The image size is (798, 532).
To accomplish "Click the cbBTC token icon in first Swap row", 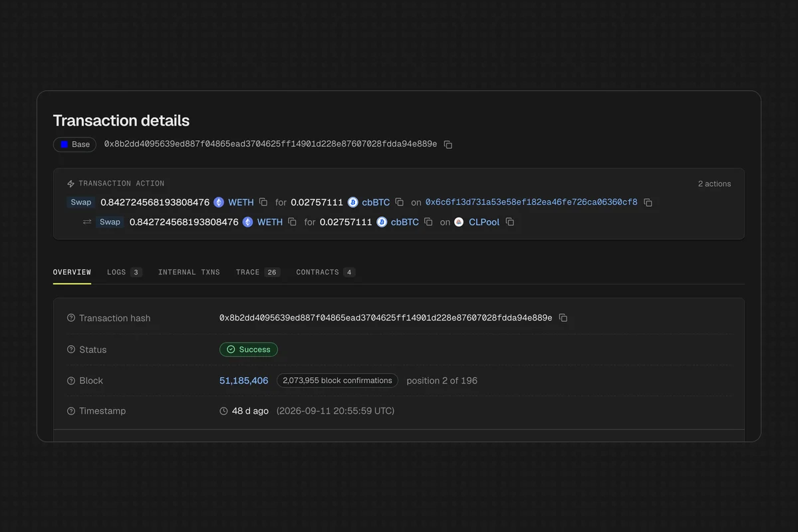I will [x=353, y=202].
